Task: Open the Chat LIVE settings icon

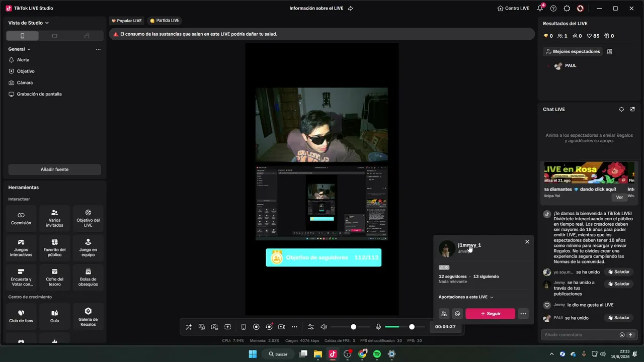Action: [621, 109]
